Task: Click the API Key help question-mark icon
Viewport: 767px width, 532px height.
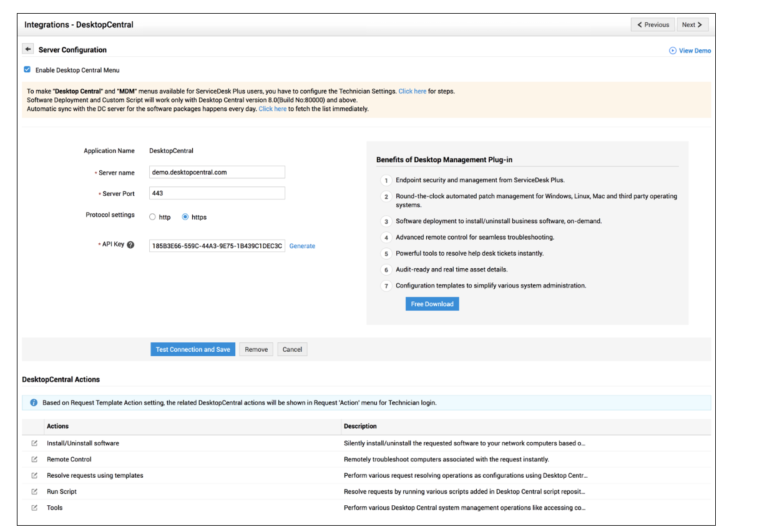Action: tap(130, 245)
